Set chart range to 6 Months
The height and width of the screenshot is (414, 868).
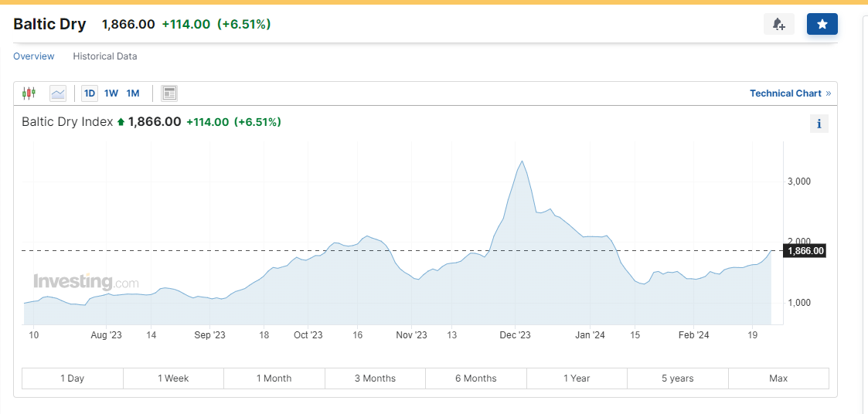(476, 378)
